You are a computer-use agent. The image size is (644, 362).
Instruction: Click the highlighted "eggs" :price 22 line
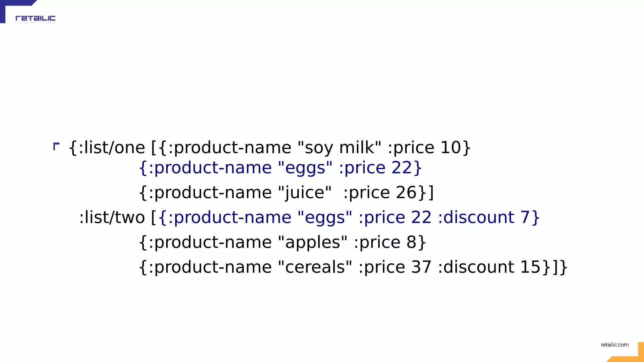[x=280, y=167]
